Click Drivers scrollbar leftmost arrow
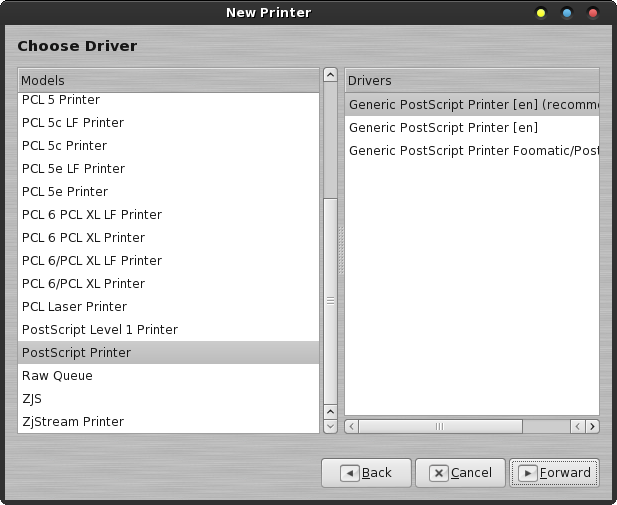 tap(352, 427)
